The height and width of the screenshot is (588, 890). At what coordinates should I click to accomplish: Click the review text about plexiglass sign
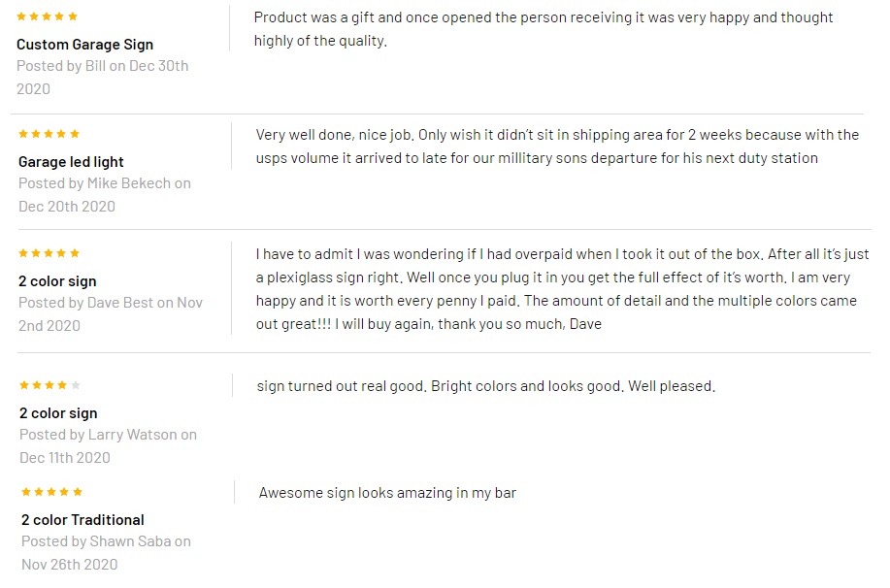pos(562,289)
